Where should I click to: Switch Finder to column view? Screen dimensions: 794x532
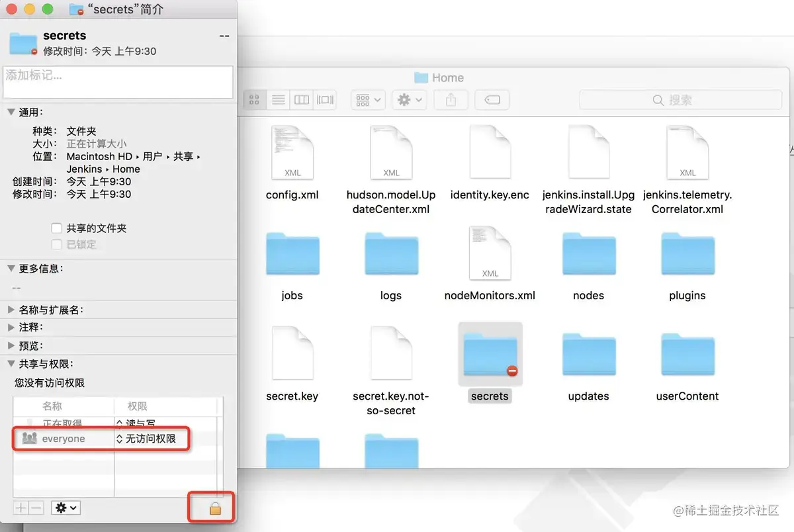(x=301, y=100)
